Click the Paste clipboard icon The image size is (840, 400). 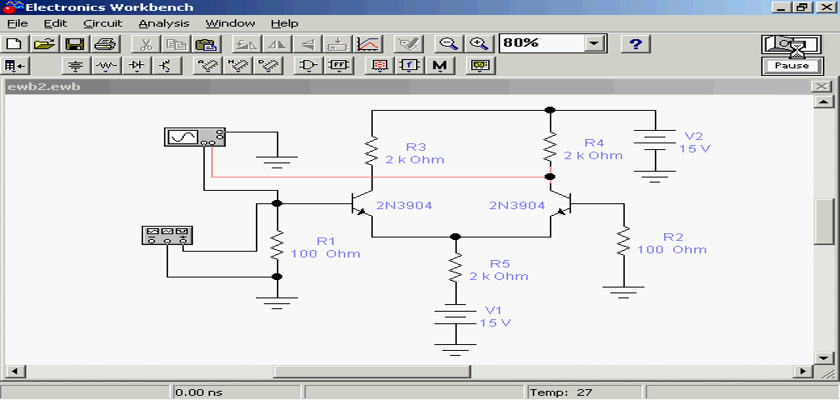pyautogui.click(x=204, y=43)
